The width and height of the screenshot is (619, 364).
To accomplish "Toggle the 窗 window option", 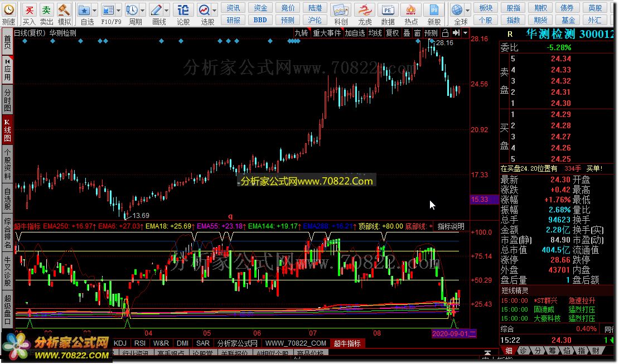I will (x=417, y=33).
